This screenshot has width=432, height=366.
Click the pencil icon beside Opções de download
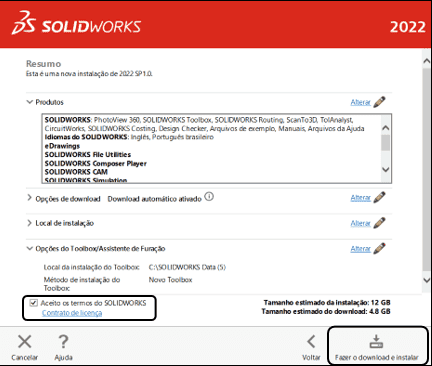point(379,197)
